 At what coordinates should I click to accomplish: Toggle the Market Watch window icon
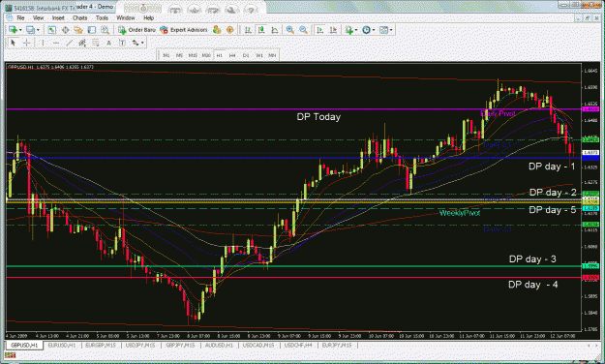point(51,30)
